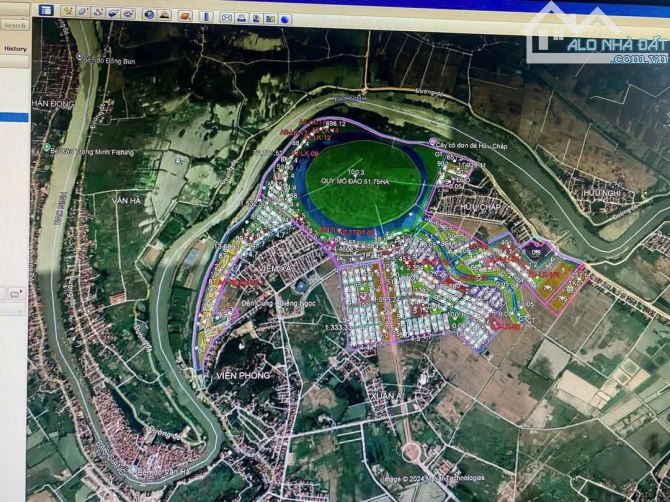
Task: Open the History link in sidebar
Action: coord(15,49)
